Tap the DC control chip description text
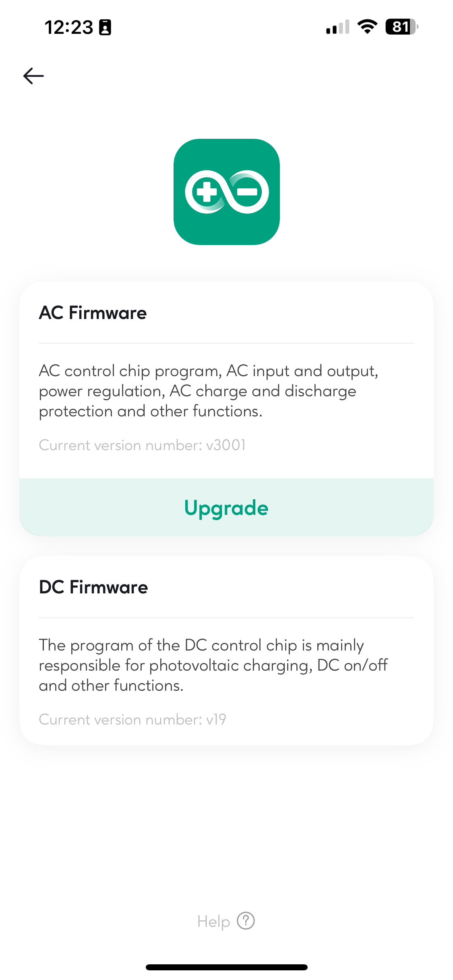The height and width of the screenshot is (980, 453). click(x=213, y=665)
